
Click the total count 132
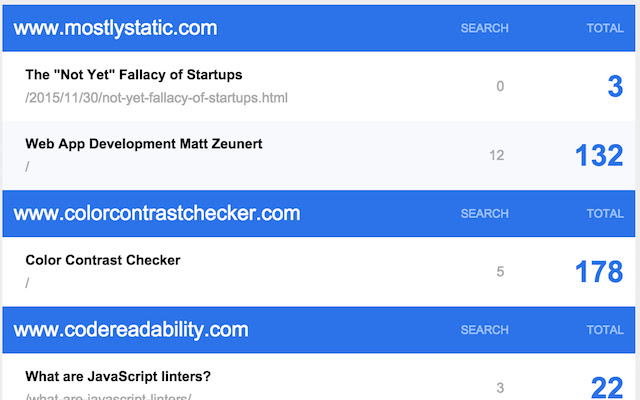pyautogui.click(x=599, y=156)
